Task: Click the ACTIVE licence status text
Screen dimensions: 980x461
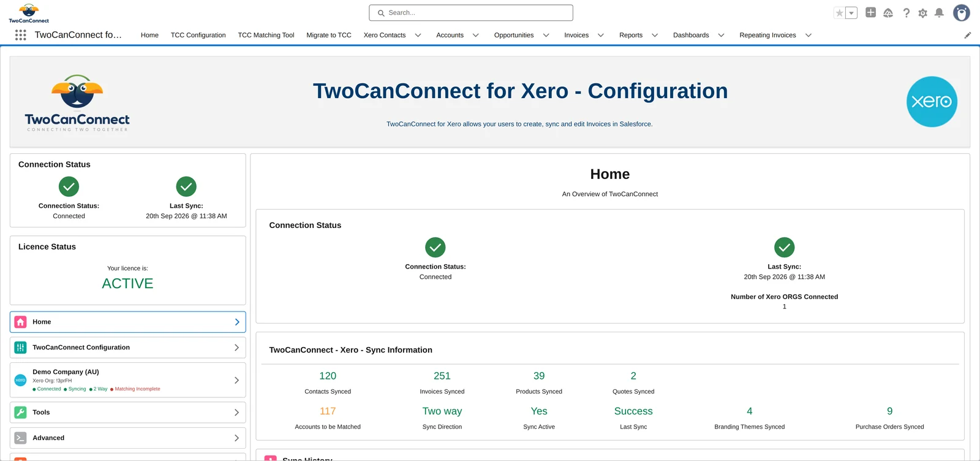Action: pos(127,283)
